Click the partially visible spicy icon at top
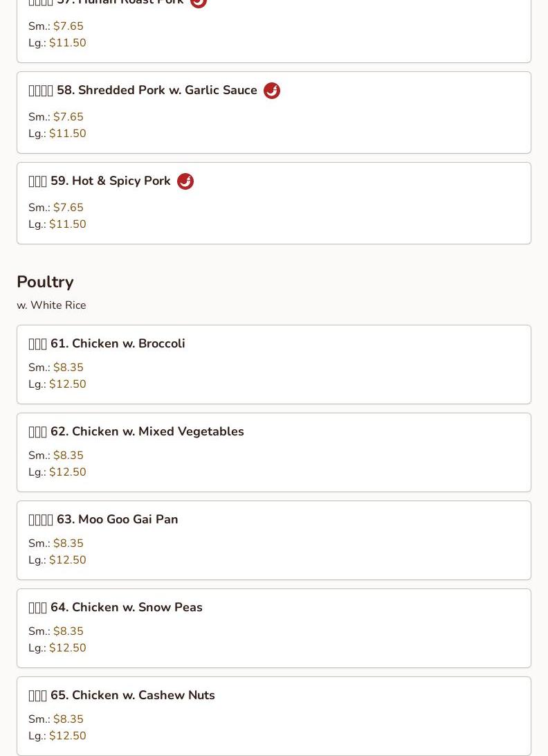Image resolution: width=548 pixels, height=756 pixels. [198, 3]
